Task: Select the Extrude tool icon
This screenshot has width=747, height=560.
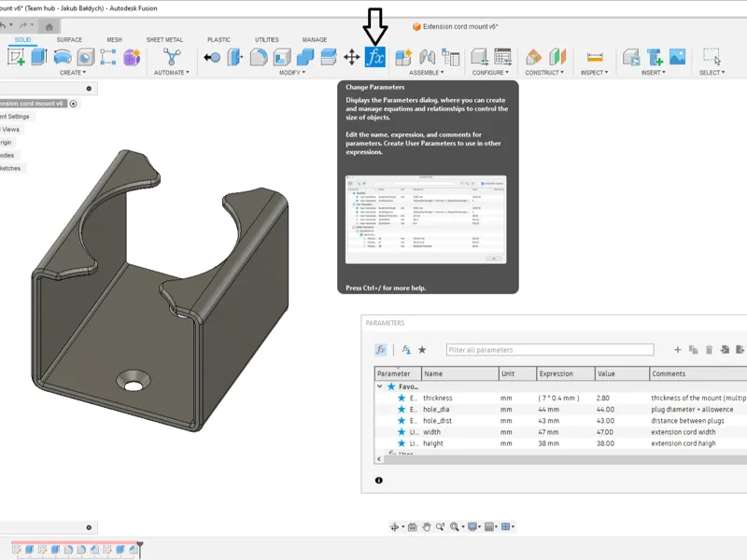Action: [39, 57]
